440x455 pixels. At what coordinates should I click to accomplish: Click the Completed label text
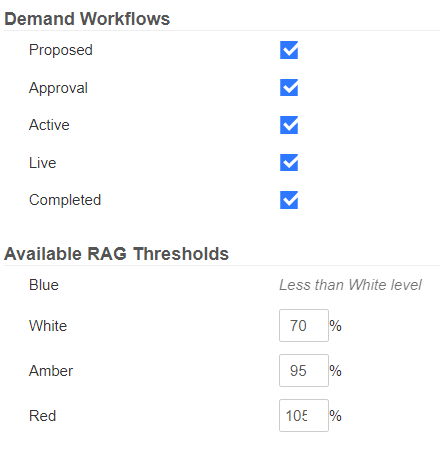tap(65, 200)
